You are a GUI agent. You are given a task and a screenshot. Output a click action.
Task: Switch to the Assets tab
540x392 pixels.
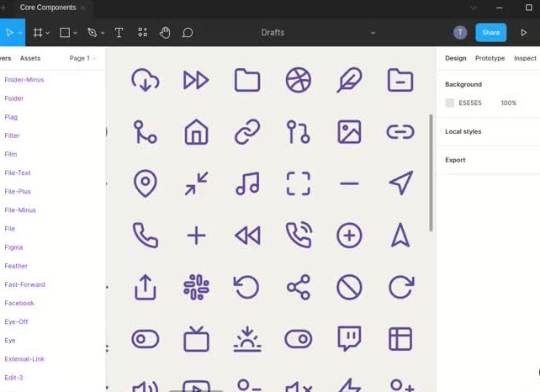click(x=30, y=59)
